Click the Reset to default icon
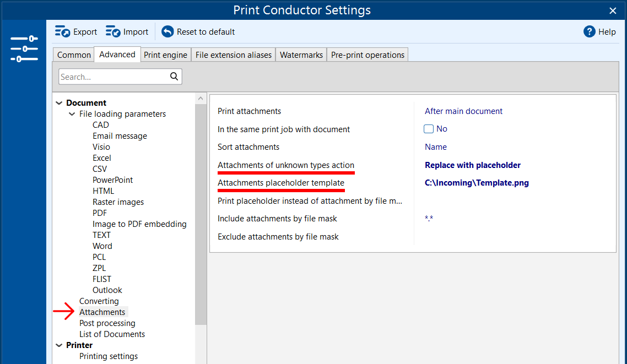The width and height of the screenshot is (627, 364). [167, 31]
